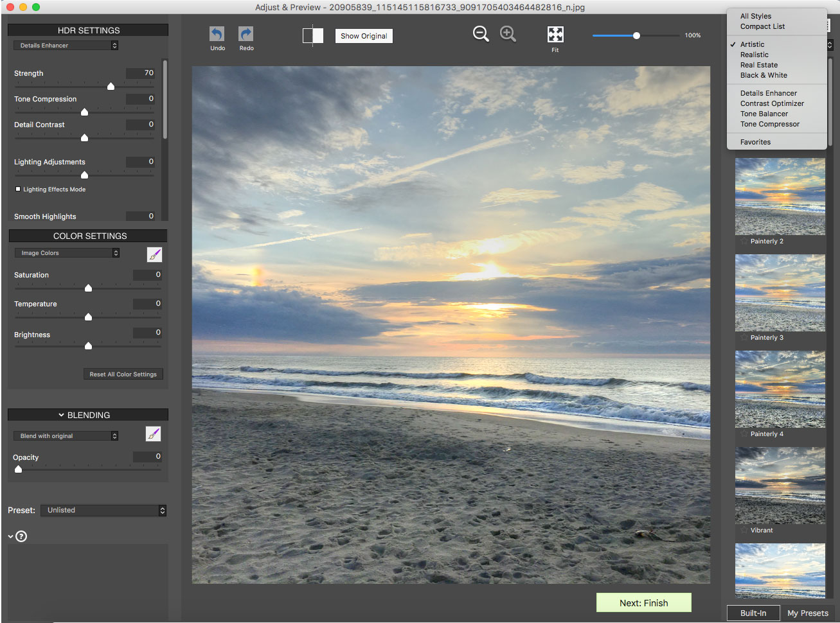Click the help question mark icon
Viewport: 840px width, 623px height.
tap(21, 536)
